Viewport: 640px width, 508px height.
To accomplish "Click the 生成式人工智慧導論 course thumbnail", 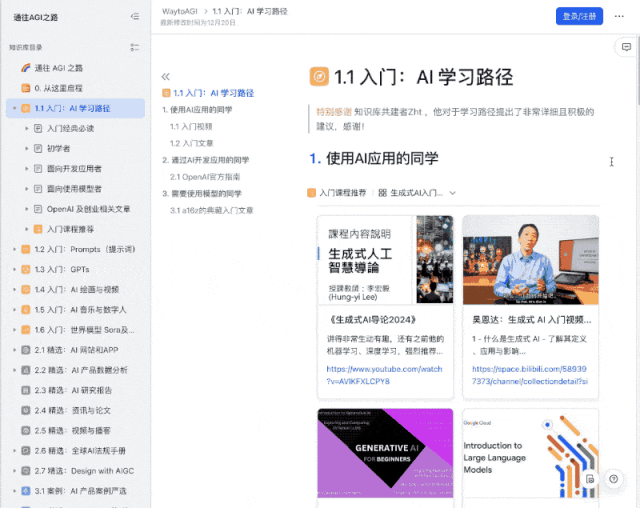I will coord(385,260).
